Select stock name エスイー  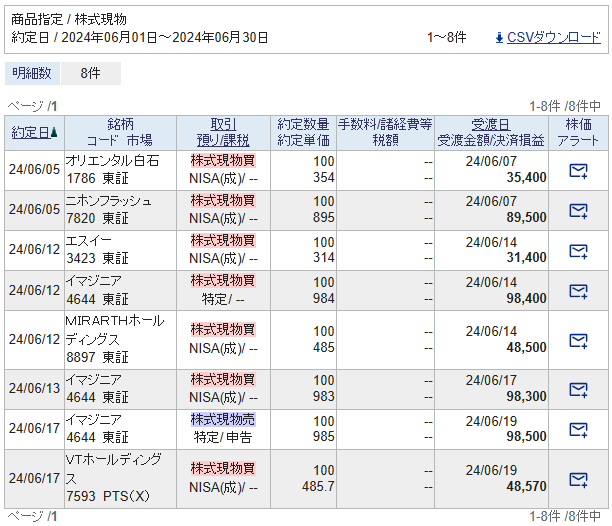point(89,241)
